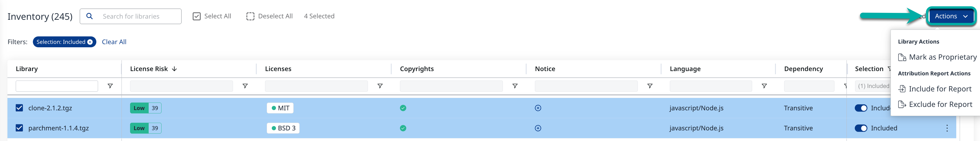Open the Library column filter icon

pyautogui.click(x=110, y=86)
